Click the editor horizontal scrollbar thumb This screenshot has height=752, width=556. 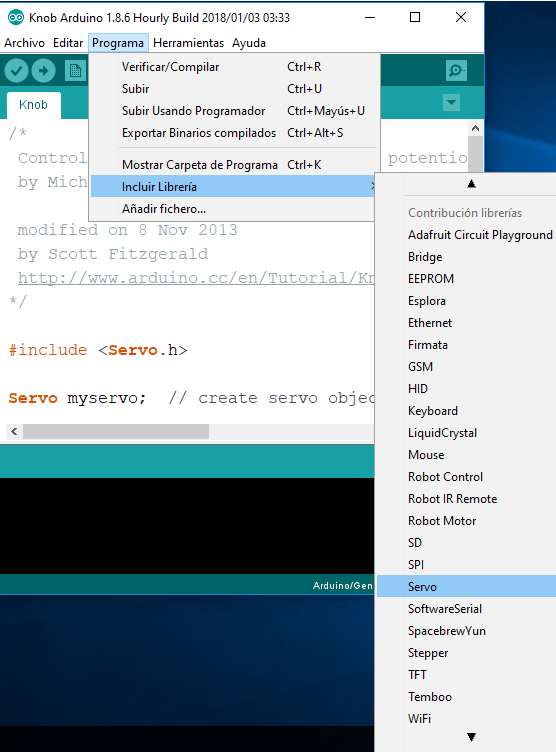(116, 432)
